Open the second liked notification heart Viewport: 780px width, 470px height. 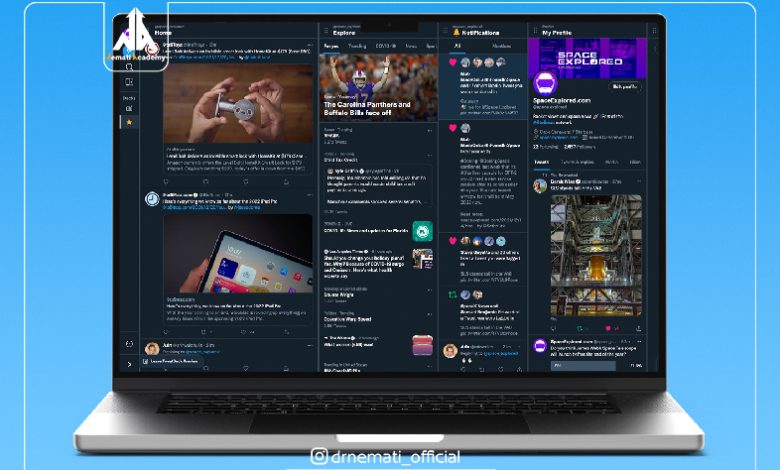tap(453, 128)
